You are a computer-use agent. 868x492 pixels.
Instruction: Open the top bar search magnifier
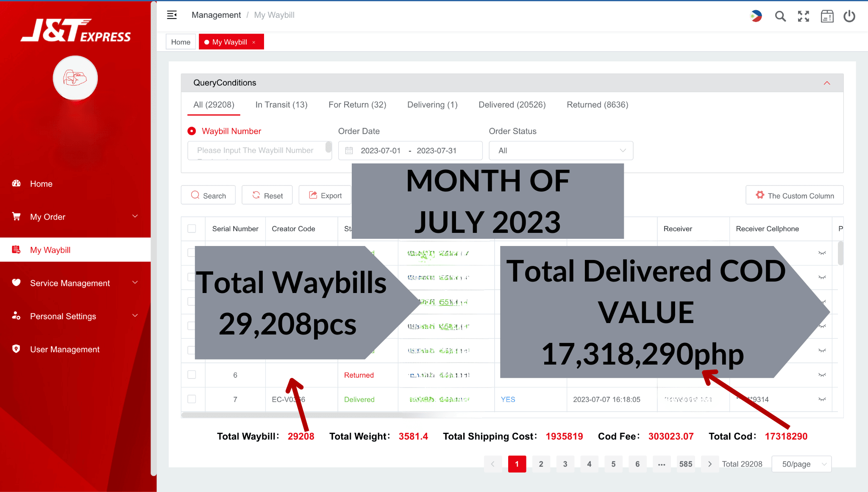pyautogui.click(x=780, y=16)
